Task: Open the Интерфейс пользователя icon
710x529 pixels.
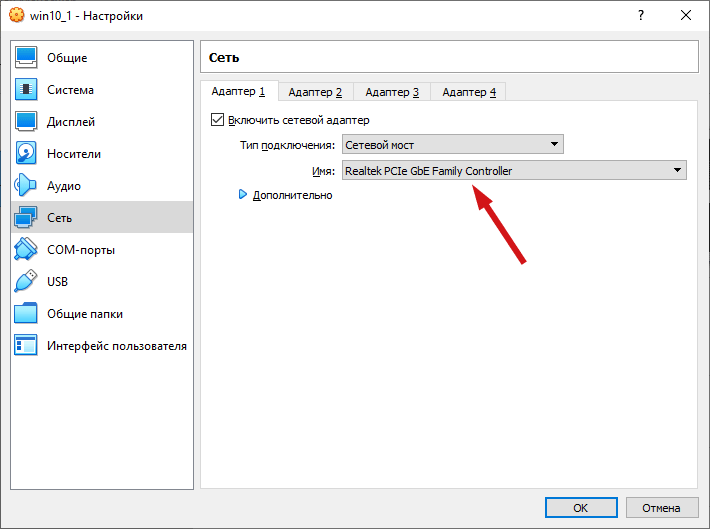Action: pyautogui.click(x=26, y=346)
